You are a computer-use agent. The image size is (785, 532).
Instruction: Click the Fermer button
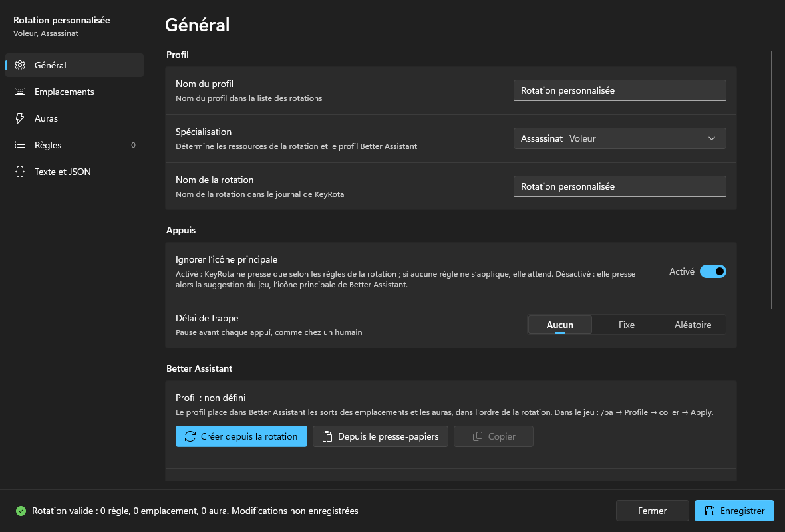coord(653,511)
